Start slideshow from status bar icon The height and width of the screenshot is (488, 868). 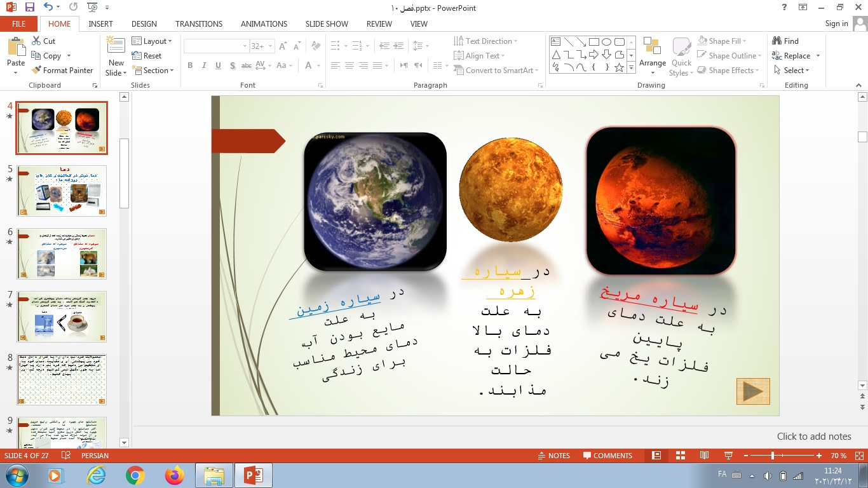pos(728,456)
